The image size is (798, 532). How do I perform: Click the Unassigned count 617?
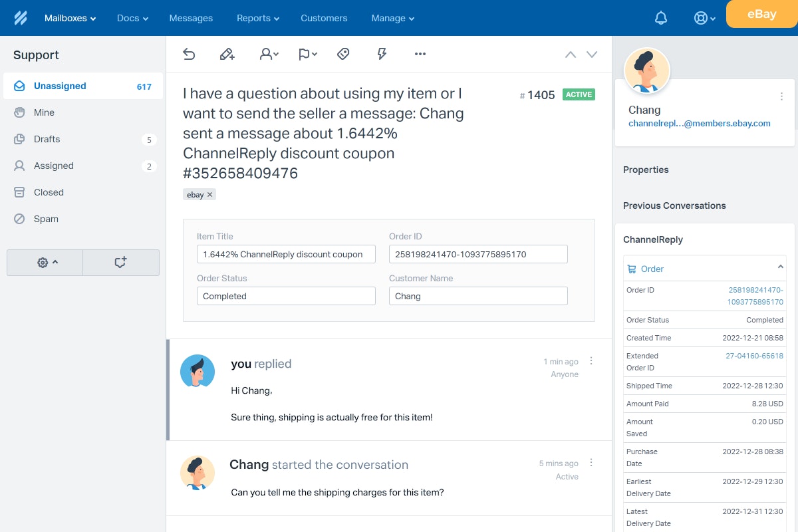click(144, 86)
